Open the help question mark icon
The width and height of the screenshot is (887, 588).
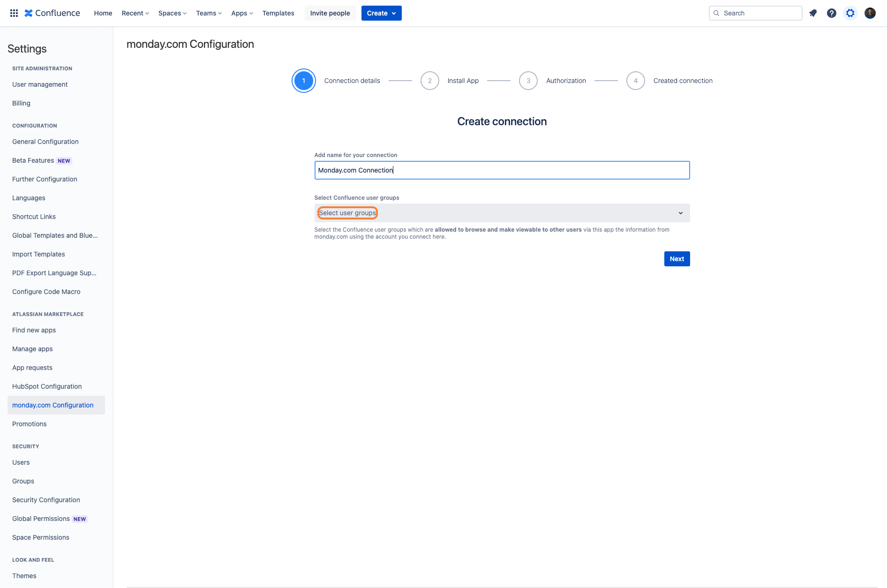click(x=832, y=13)
